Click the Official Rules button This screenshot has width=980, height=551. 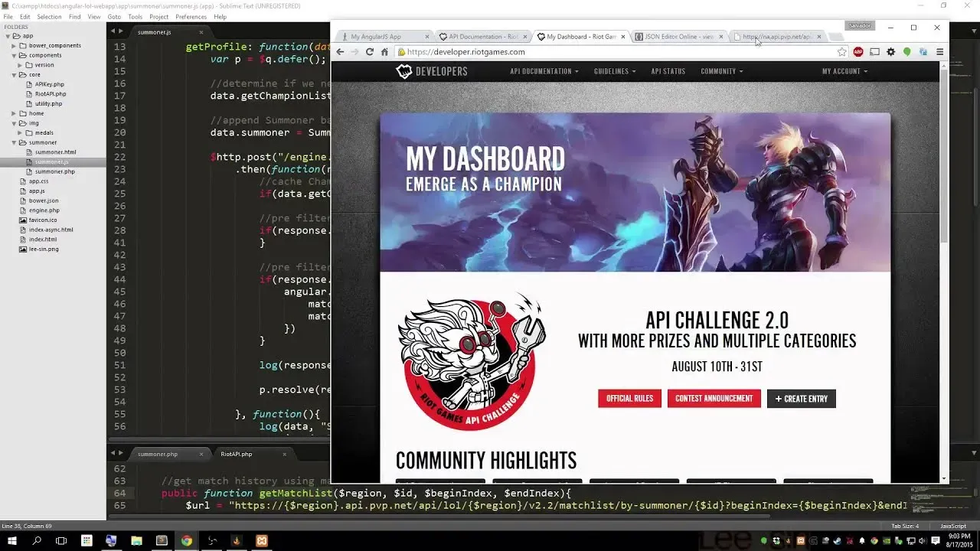pos(629,399)
